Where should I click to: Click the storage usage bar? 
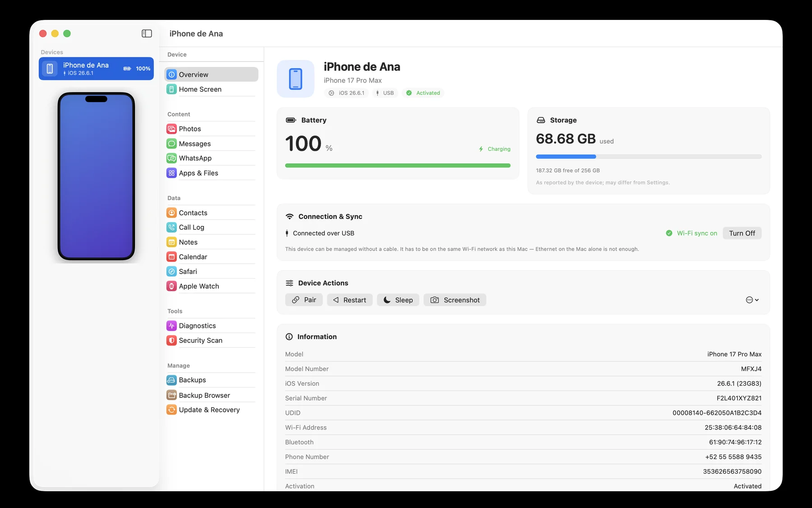click(649, 157)
